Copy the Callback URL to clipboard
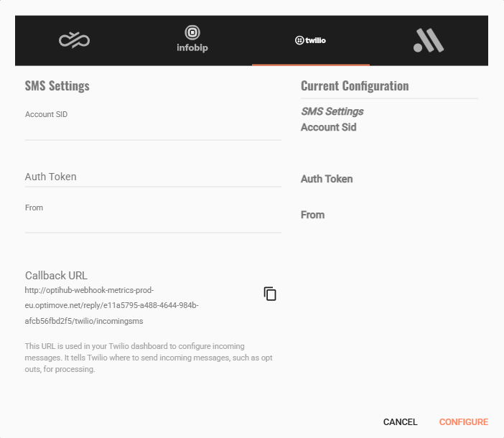Viewport: 504px width, 438px height. [x=270, y=294]
